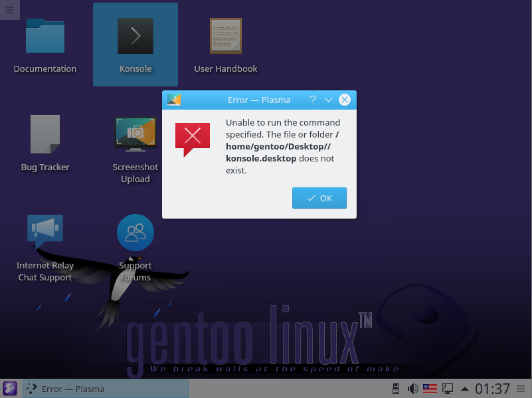Click the 01:37 clock
Viewport: 532px width, 398px height.
point(492,389)
